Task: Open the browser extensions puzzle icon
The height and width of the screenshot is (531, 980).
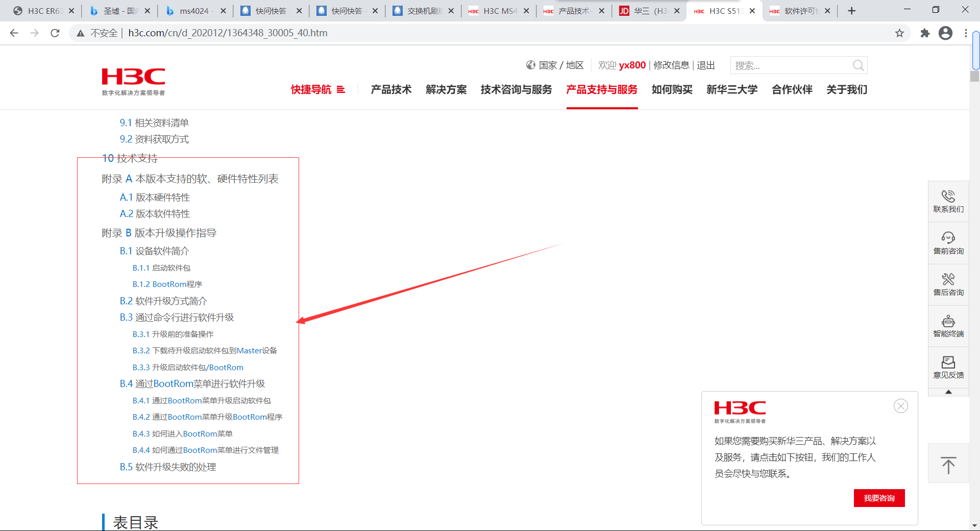Action: tap(925, 33)
